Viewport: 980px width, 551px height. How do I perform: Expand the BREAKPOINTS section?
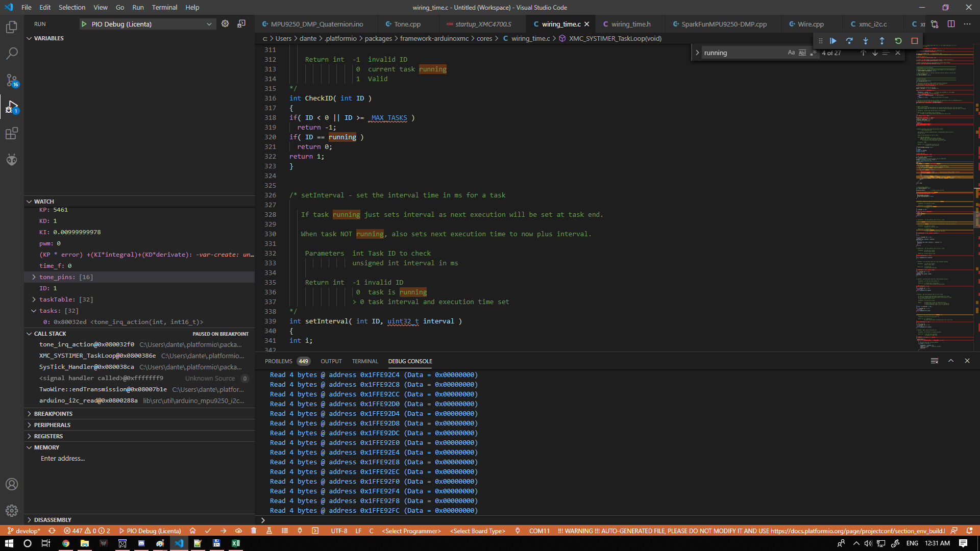tap(53, 414)
